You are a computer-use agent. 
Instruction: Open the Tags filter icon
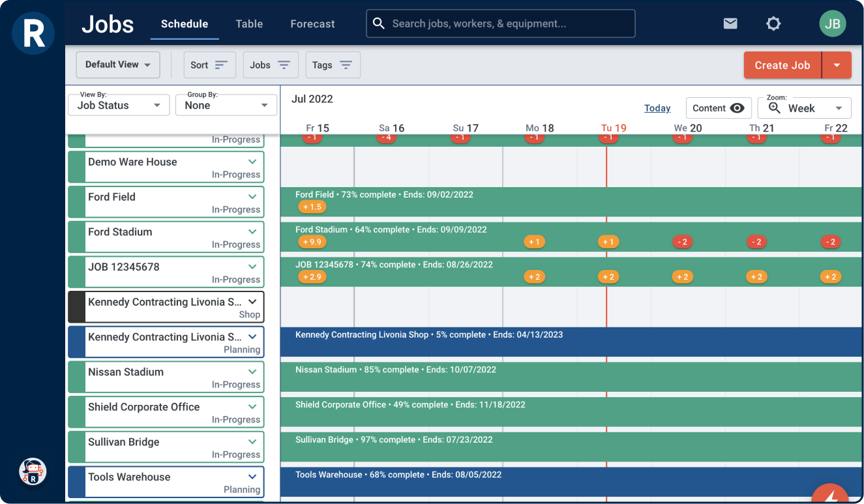tap(348, 65)
